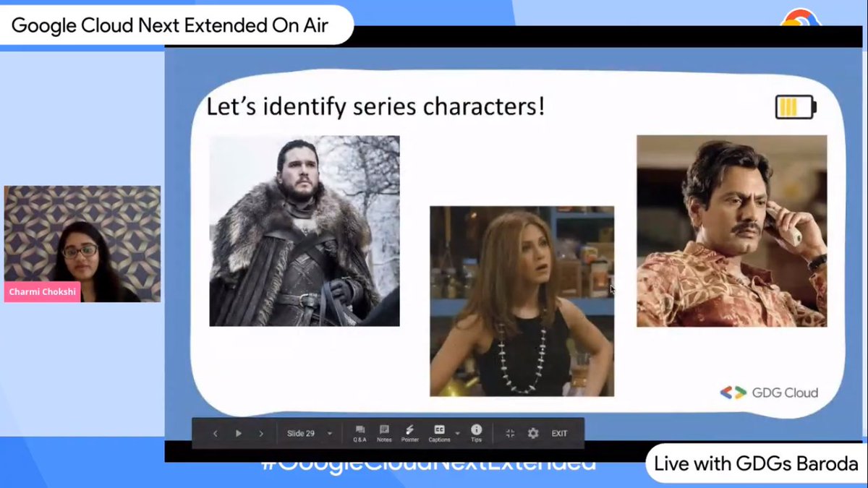Open the Q&A audience tool
Screen dimensions: 868x488
click(359, 433)
